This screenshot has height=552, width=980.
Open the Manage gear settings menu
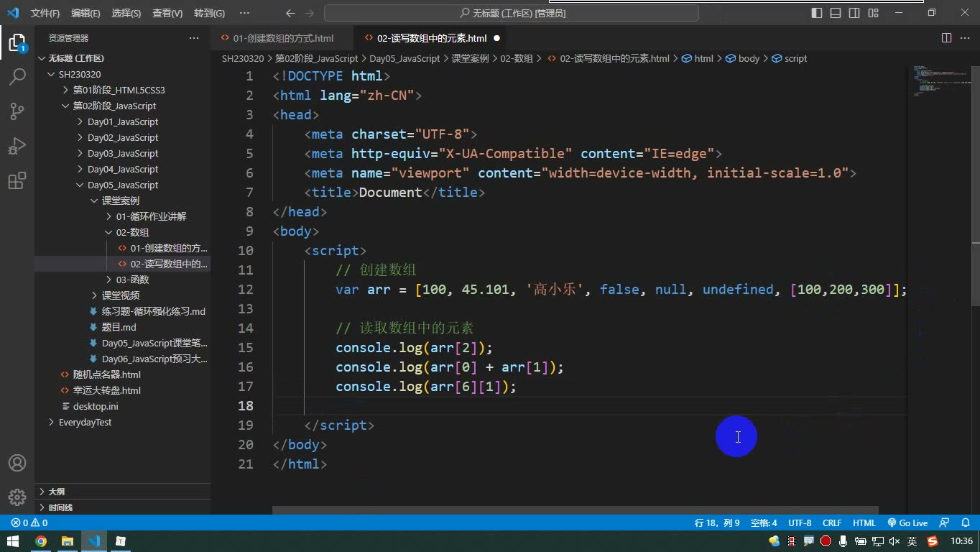[17, 497]
